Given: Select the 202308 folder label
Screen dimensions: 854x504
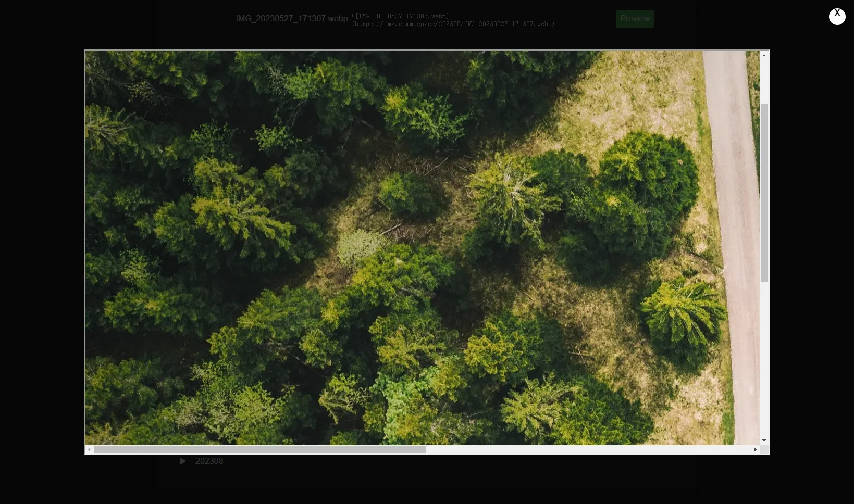Looking at the screenshot, I should [209, 461].
